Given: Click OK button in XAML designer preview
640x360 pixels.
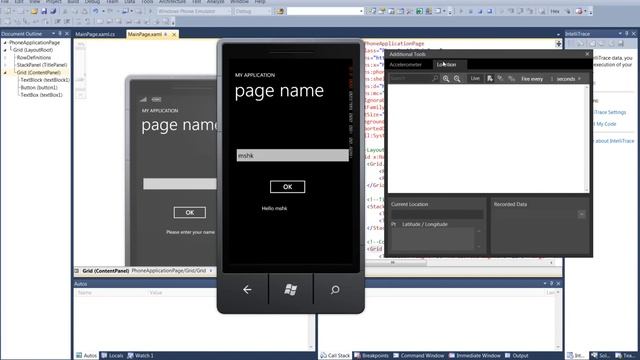Looking at the screenshot, I should [x=190, y=212].
